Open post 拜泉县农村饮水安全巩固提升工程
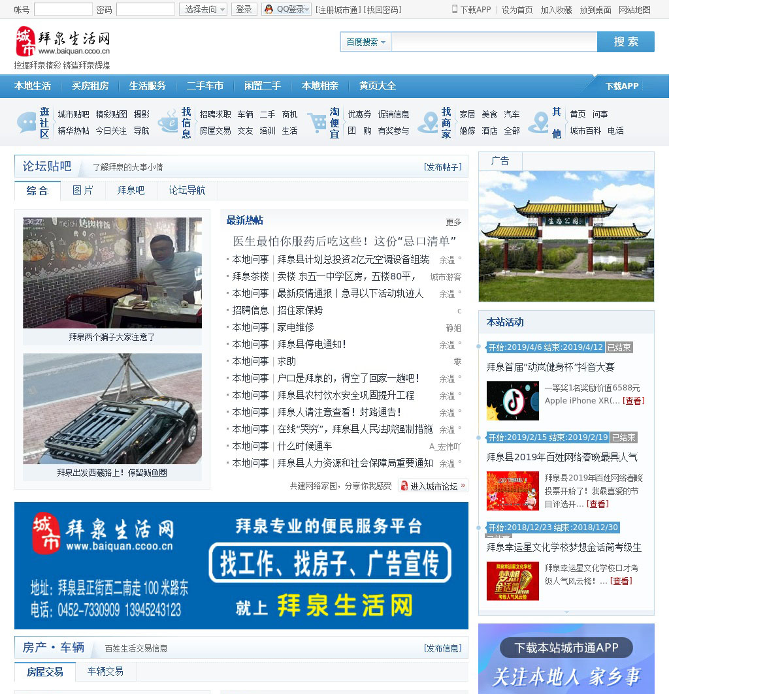Image resolution: width=784 pixels, height=694 pixels. (x=346, y=395)
